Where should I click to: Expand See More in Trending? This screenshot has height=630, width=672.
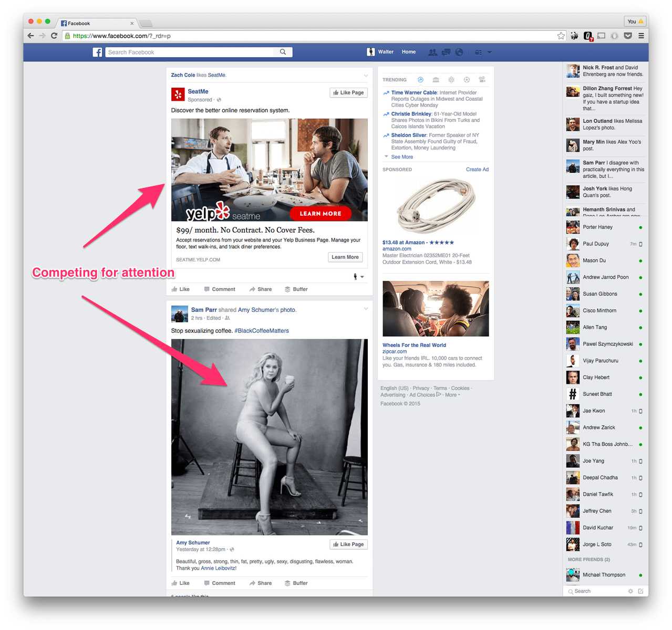402,157
